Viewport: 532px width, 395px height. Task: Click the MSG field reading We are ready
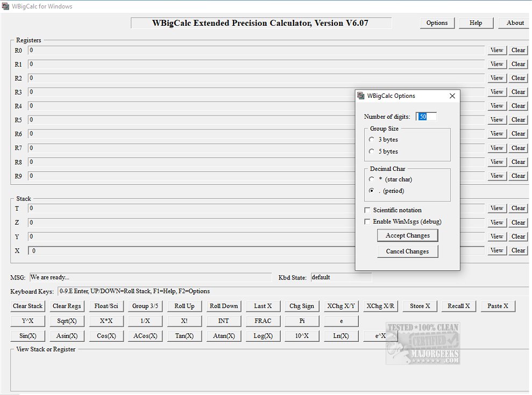pyautogui.click(x=151, y=277)
